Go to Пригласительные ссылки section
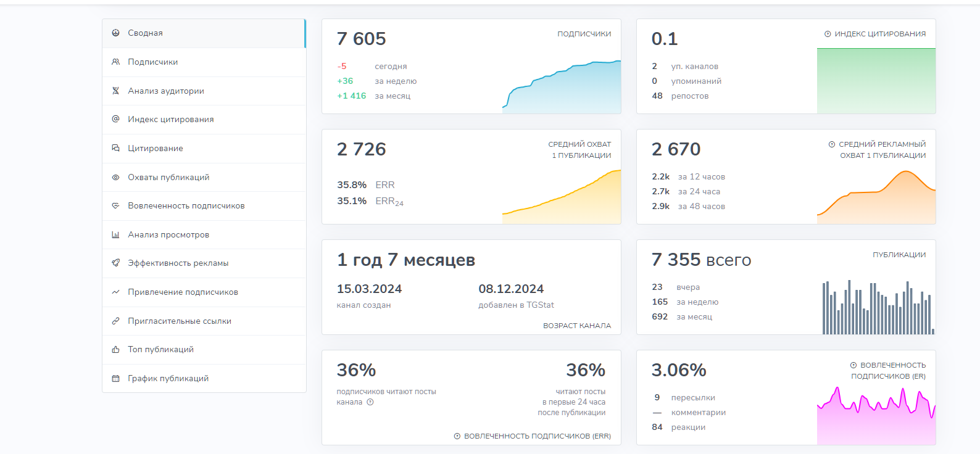Image resolution: width=980 pixels, height=454 pixels. (179, 321)
